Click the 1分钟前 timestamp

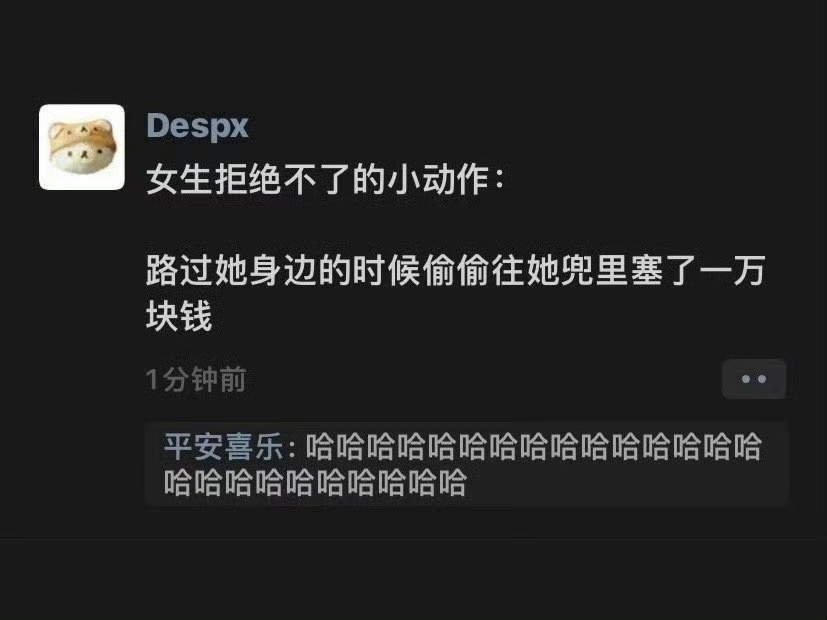196,379
